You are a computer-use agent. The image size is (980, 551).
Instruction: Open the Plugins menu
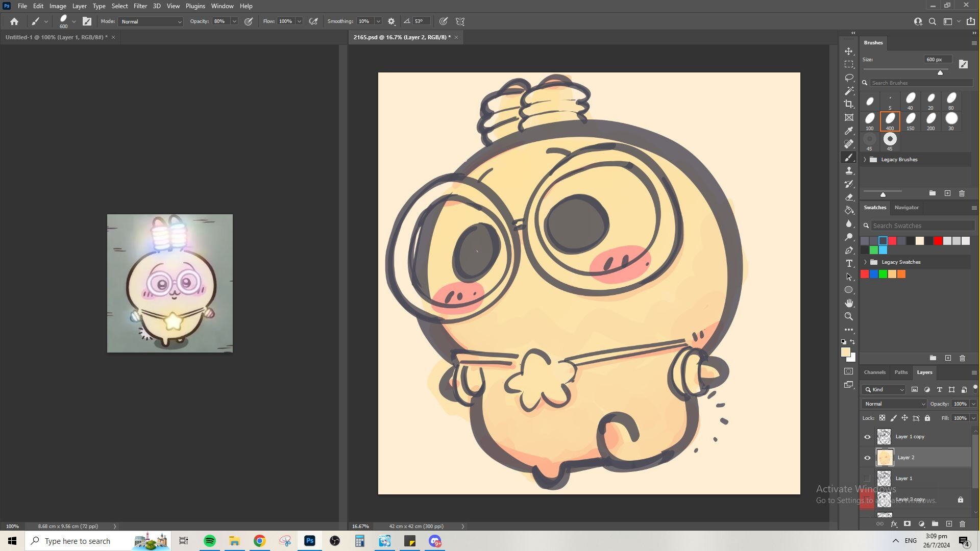(195, 6)
